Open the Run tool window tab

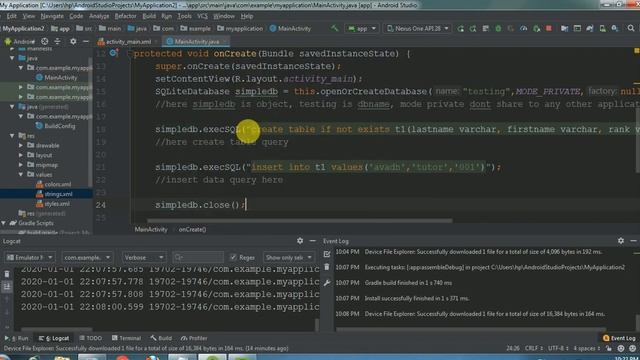16,338
